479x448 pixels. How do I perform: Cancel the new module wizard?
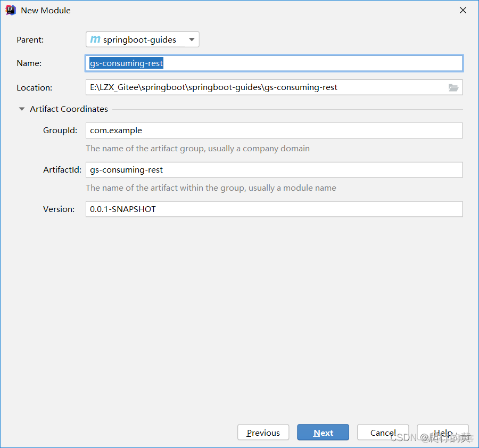click(383, 433)
